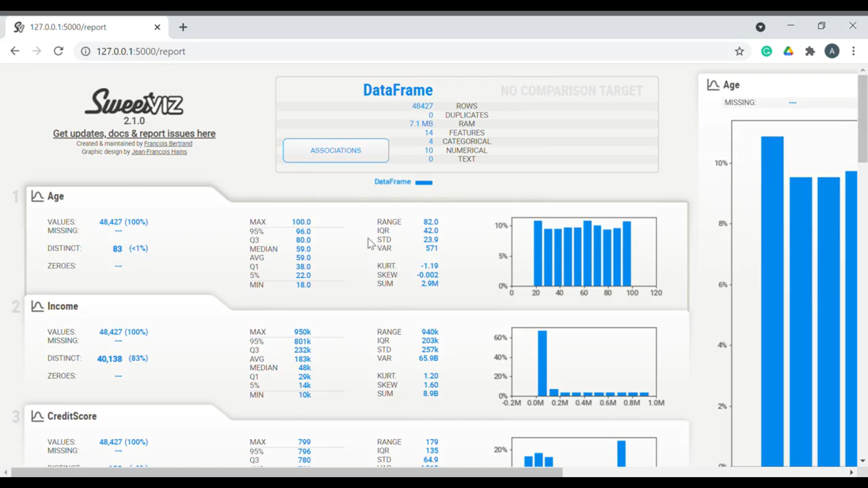
Task: Click the ASSOCIATIONS button
Action: click(335, 150)
